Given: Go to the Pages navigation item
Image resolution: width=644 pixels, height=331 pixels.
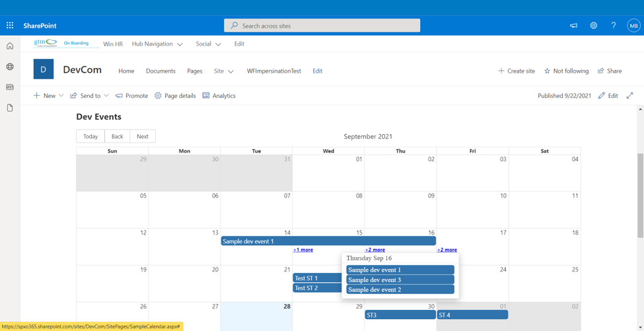Looking at the screenshot, I should click(x=195, y=71).
